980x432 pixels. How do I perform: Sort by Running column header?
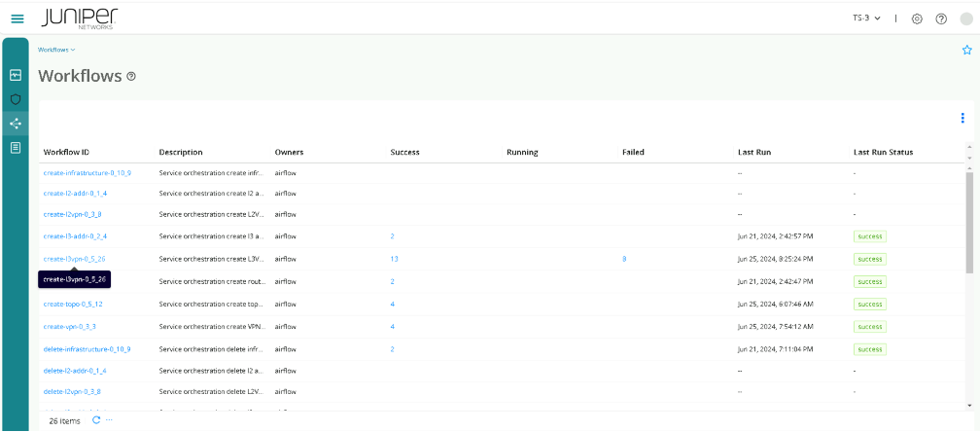coord(522,152)
